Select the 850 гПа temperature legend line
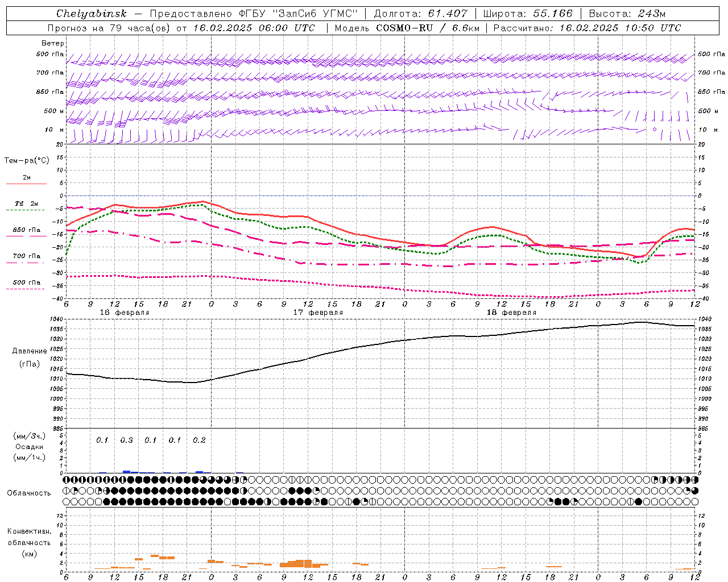The width and height of the screenshot is (728, 582). pyautogui.click(x=26, y=236)
